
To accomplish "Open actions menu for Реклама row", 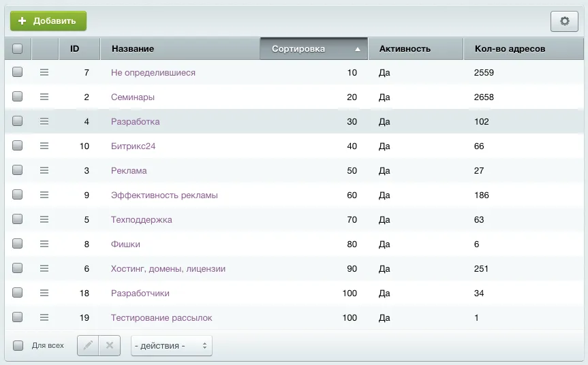I will tap(44, 170).
